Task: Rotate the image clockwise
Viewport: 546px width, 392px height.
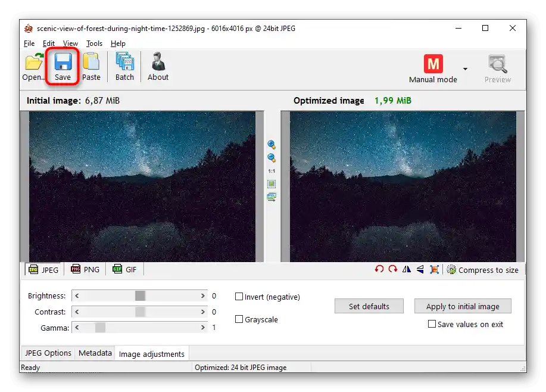Action: 393,269
